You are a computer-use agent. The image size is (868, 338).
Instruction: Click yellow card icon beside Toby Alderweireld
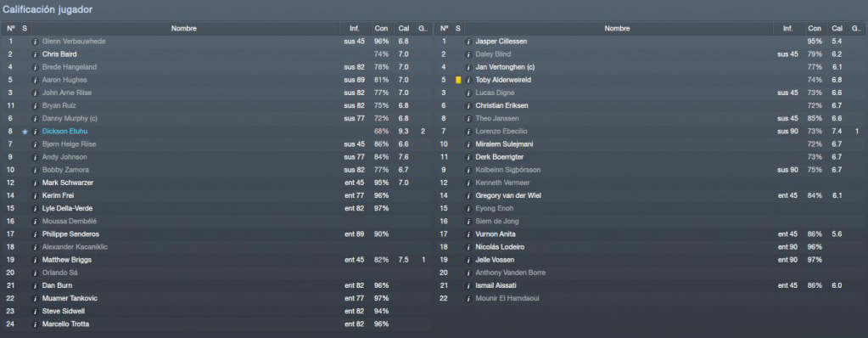(x=458, y=80)
